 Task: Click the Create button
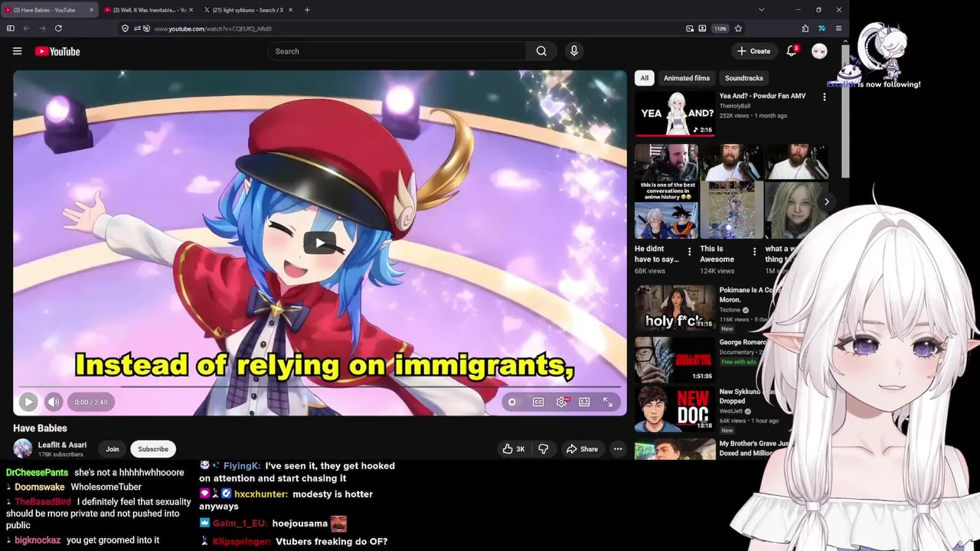(753, 51)
